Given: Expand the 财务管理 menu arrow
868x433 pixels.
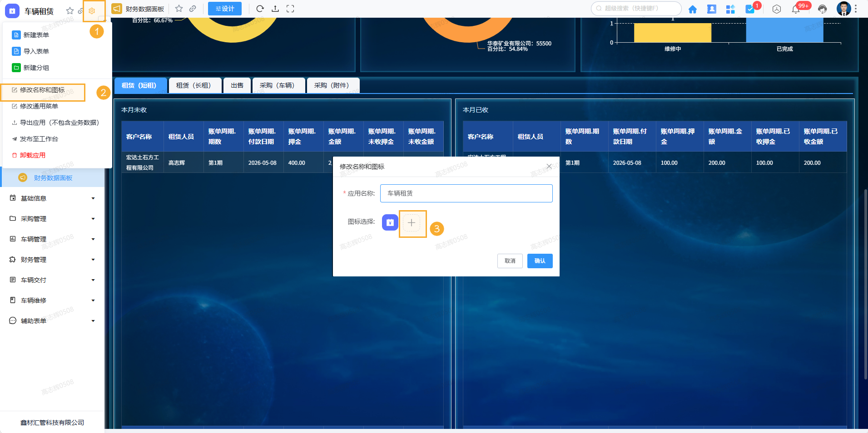Looking at the screenshot, I should point(93,260).
